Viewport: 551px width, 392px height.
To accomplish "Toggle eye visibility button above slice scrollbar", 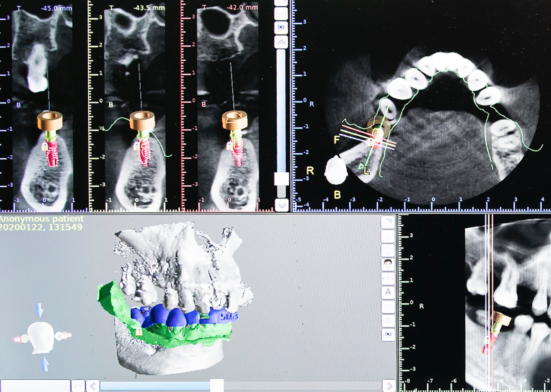I will click(281, 28).
